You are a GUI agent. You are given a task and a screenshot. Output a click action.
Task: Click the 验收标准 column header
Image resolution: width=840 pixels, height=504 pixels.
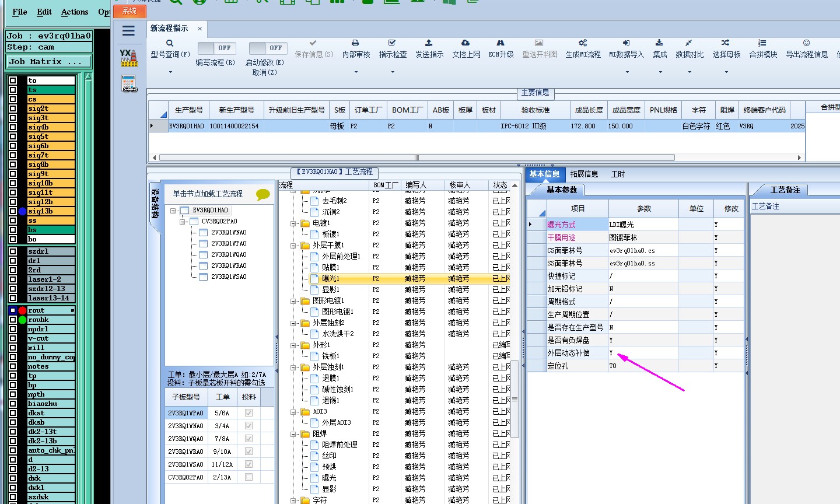click(x=535, y=110)
